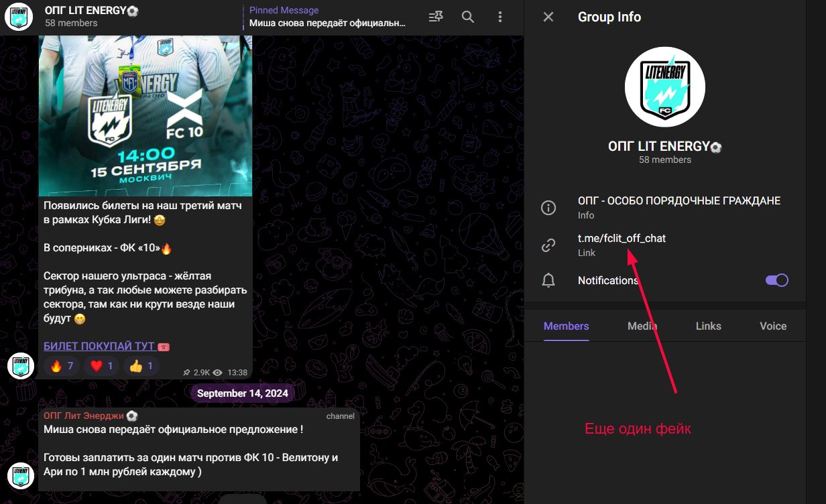826x504 pixels.
Task: Open the БИЛЕТ ПОКУПАЙ ТУТ link
Action: [x=100, y=346]
